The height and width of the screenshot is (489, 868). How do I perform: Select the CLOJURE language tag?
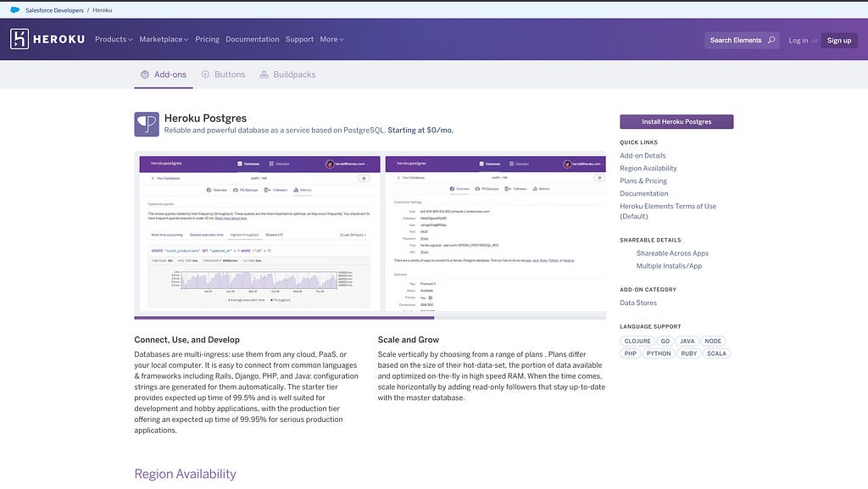coord(637,341)
